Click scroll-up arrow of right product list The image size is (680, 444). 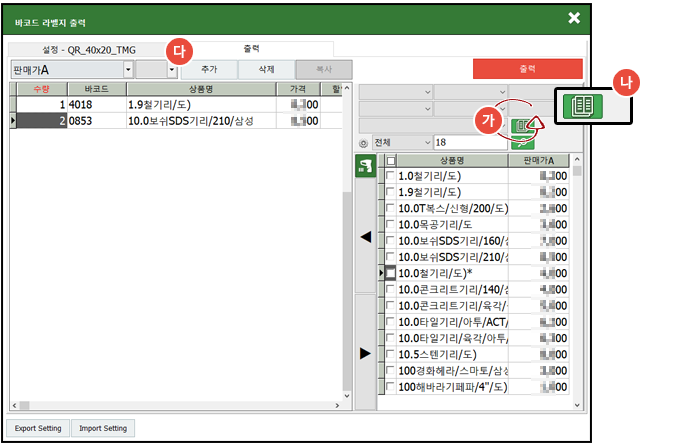point(577,160)
